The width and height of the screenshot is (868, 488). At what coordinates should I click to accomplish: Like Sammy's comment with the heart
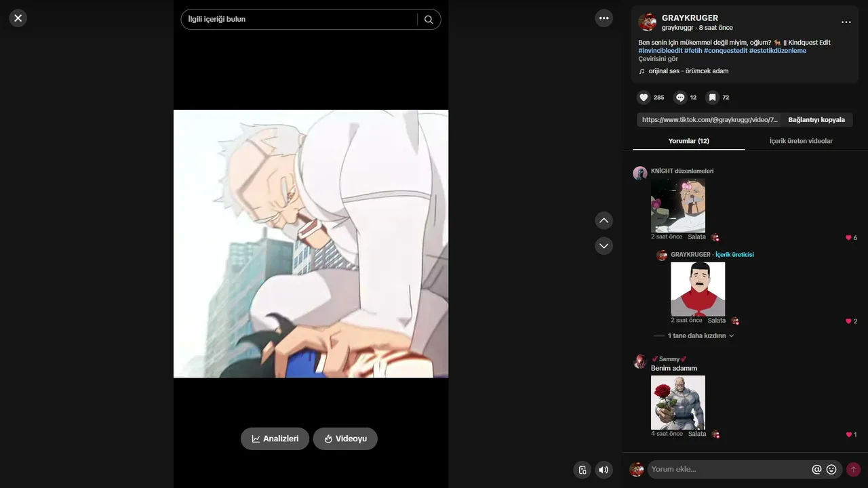[848, 435]
